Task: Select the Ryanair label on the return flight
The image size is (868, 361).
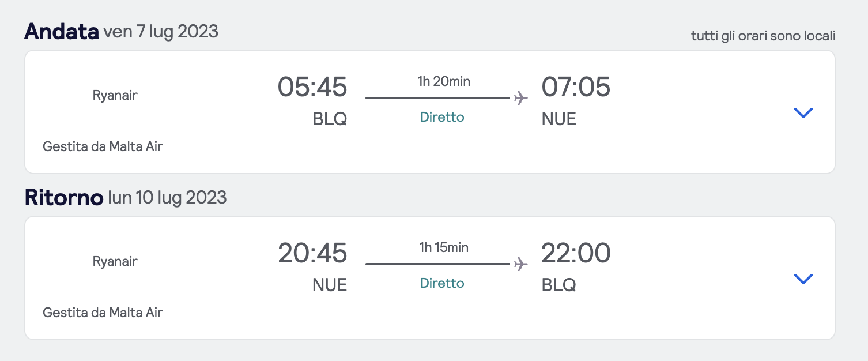Action: [115, 261]
